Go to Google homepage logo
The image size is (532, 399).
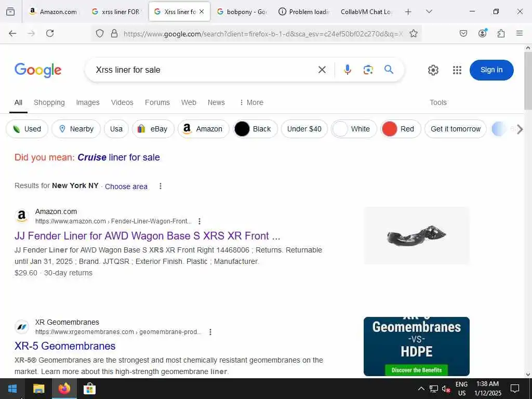click(x=38, y=70)
